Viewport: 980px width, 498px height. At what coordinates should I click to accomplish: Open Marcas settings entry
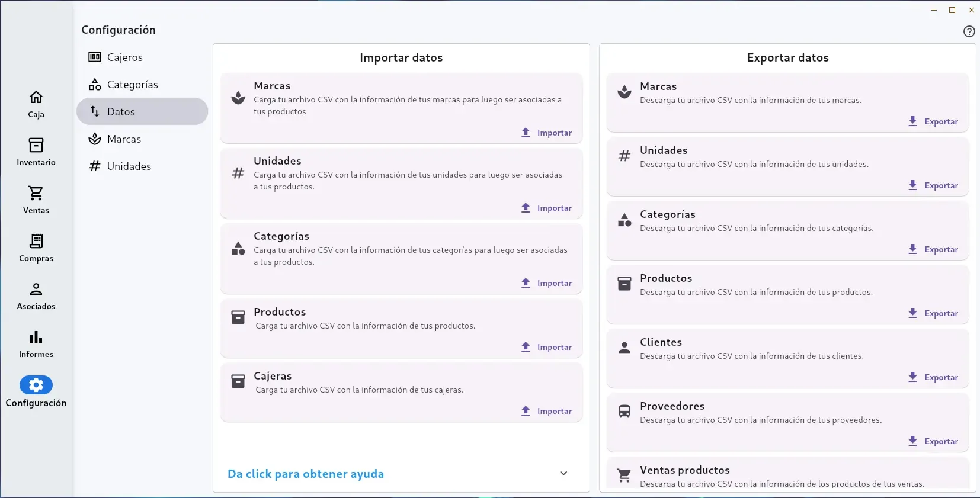click(x=142, y=139)
